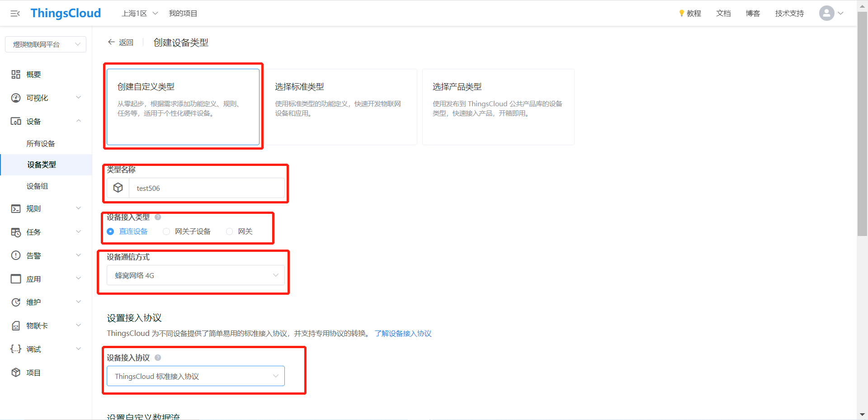868x420 pixels.
Task: Click the back arrow icon
Action: [x=111, y=42]
